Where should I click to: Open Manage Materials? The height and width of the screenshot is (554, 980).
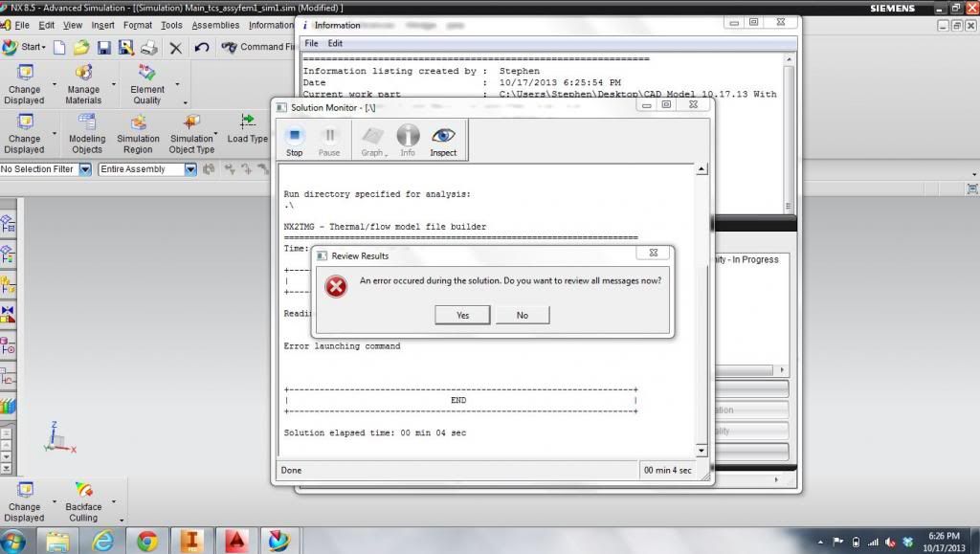(x=84, y=84)
